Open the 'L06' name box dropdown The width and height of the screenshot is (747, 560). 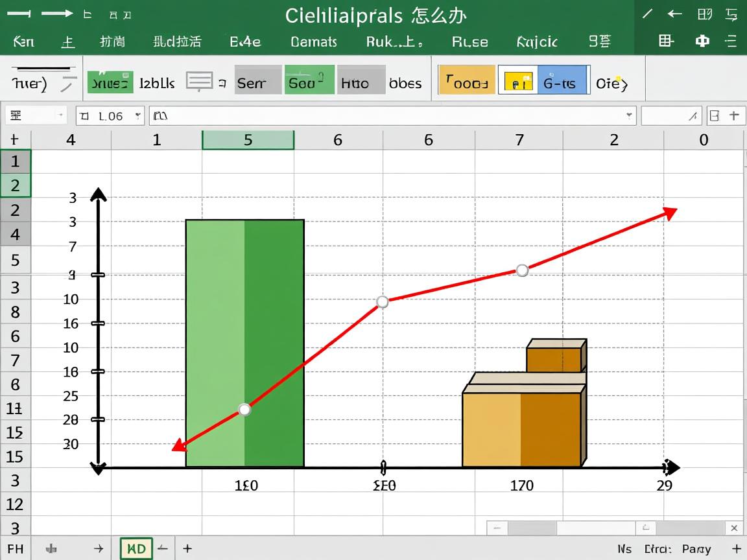(137, 115)
